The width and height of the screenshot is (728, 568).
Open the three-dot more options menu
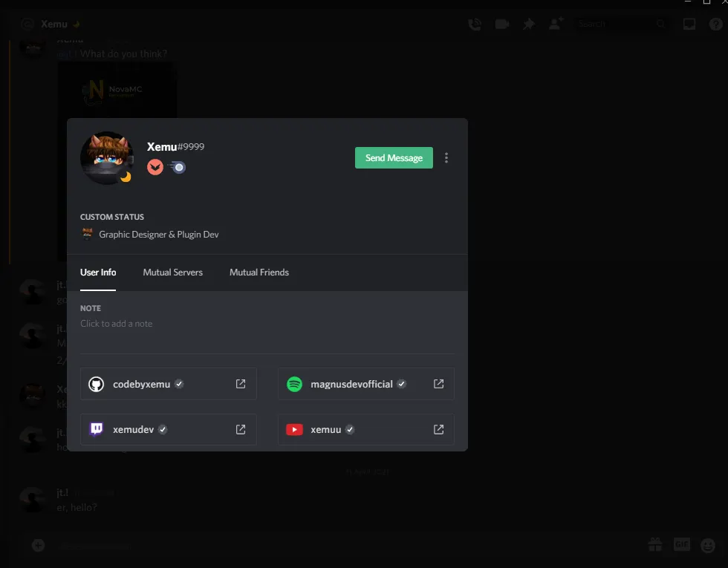446,158
